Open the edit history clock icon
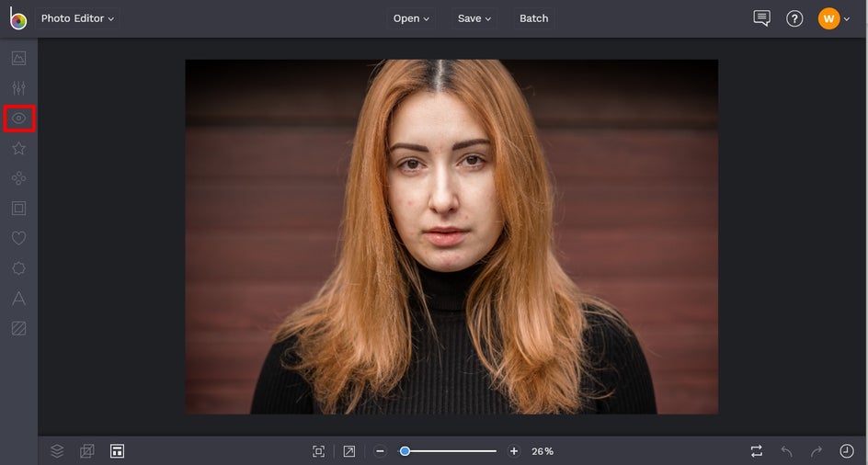 [x=847, y=451]
